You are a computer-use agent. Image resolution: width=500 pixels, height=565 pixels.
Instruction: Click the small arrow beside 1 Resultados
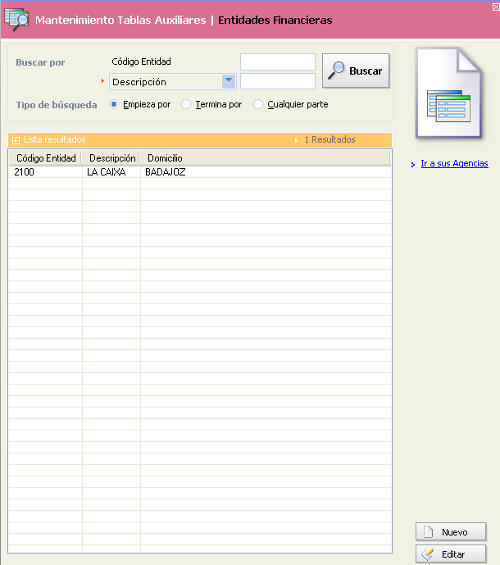296,140
